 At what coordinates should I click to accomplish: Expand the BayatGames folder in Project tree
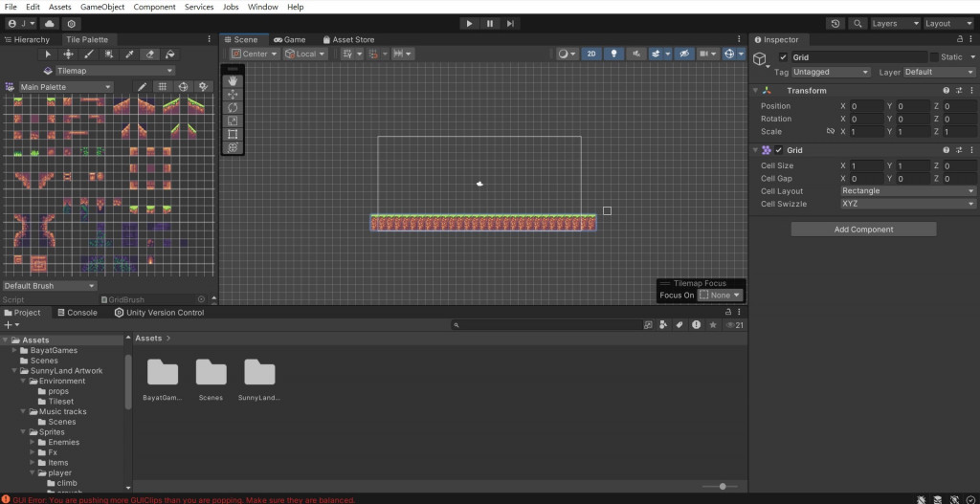15,350
